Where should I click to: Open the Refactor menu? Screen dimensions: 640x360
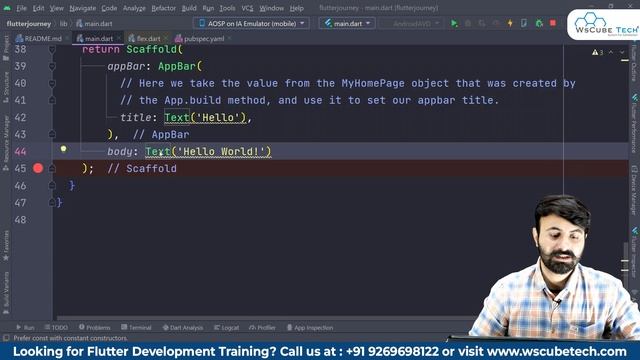163,8
